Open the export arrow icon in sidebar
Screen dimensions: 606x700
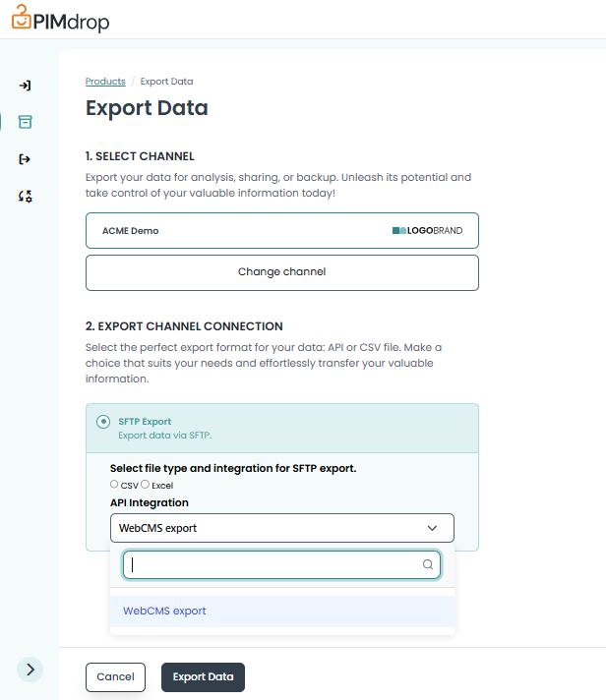[x=26, y=159]
